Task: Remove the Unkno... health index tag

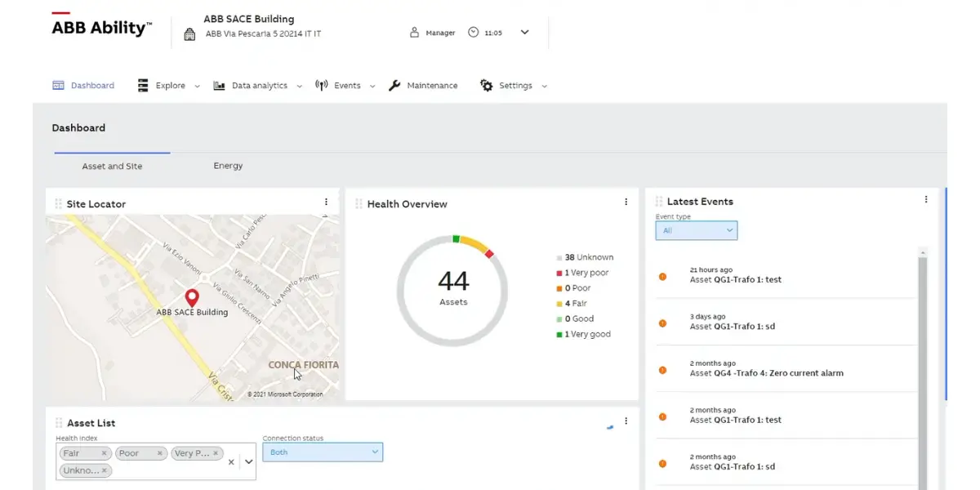Action: tap(105, 470)
